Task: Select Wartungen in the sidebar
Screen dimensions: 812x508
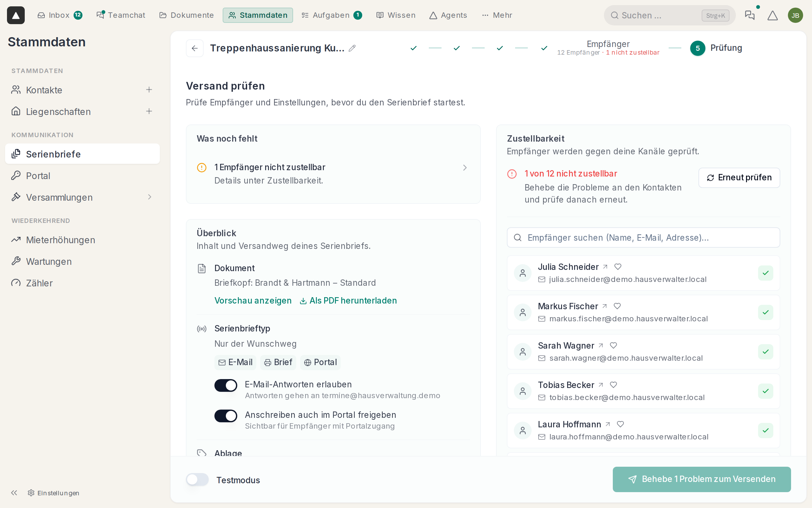Action: 82,261
